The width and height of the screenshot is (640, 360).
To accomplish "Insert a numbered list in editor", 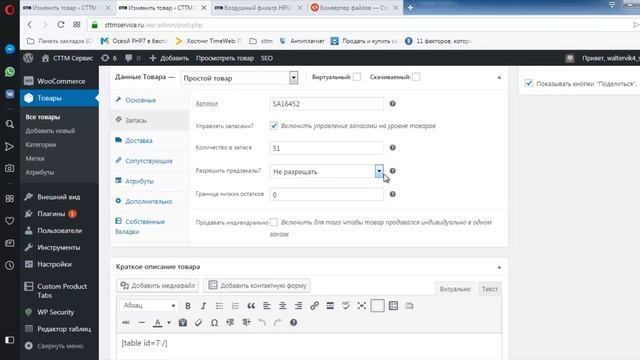I will tap(235, 306).
